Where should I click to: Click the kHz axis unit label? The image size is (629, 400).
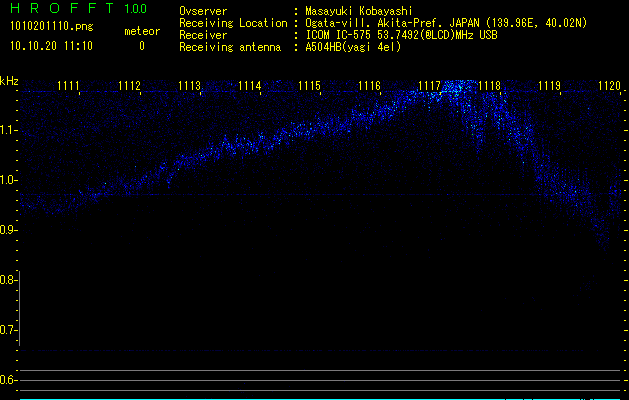(x=9, y=81)
